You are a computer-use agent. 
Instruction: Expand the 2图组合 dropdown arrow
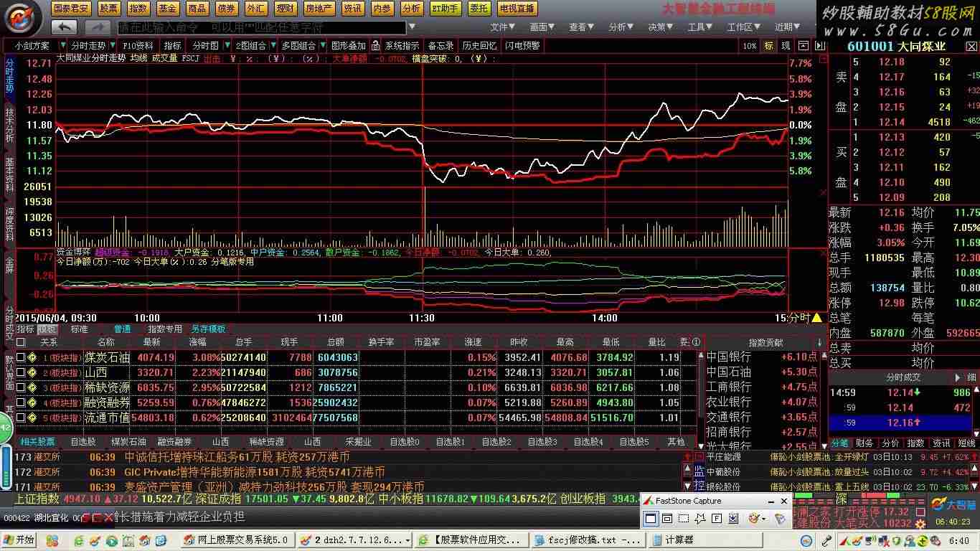[273, 45]
